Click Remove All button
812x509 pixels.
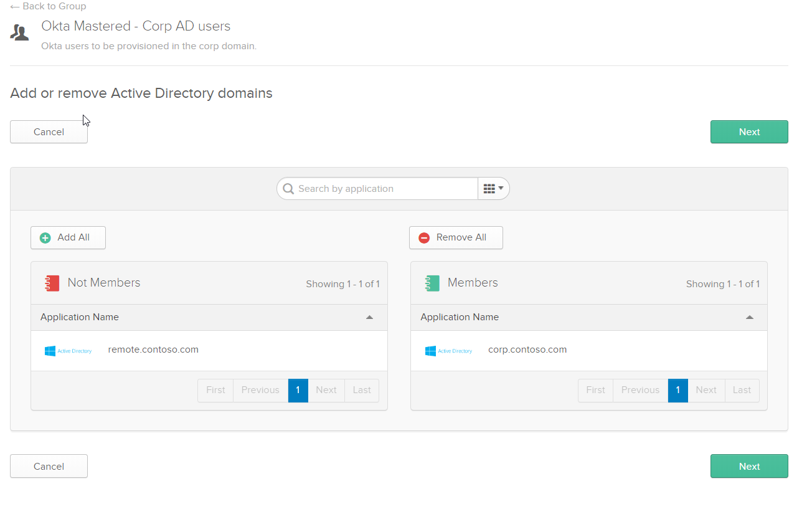(456, 237)
